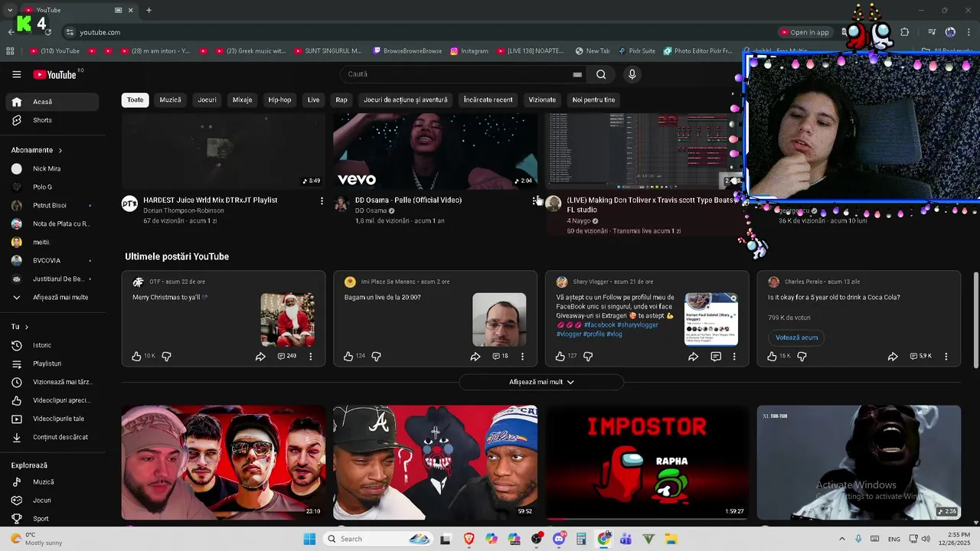
Task: Expand the Abonamente section chevron
Action: (x=60, y=150)
